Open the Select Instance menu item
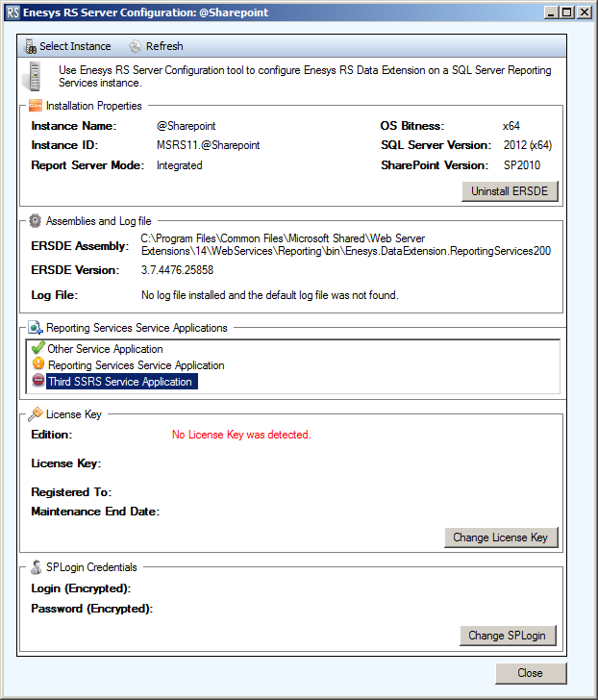 (x=75, y=46)
